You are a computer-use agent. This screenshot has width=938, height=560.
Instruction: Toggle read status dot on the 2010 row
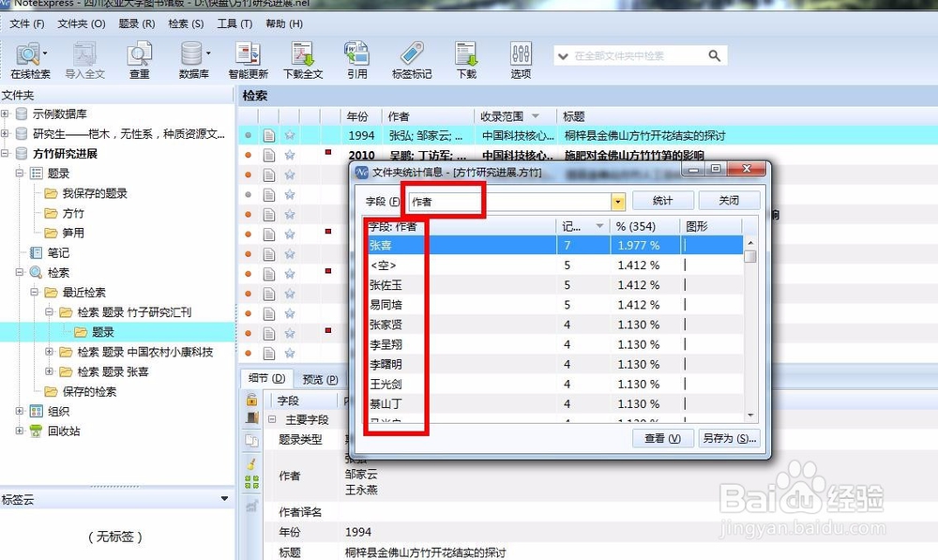tap(249, 155)
